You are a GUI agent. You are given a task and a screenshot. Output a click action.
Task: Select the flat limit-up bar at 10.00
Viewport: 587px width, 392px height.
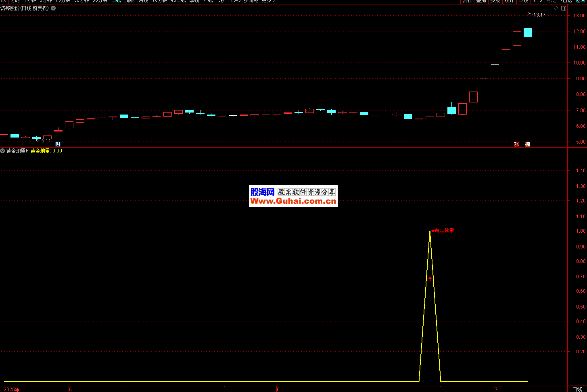click(495, 64)
